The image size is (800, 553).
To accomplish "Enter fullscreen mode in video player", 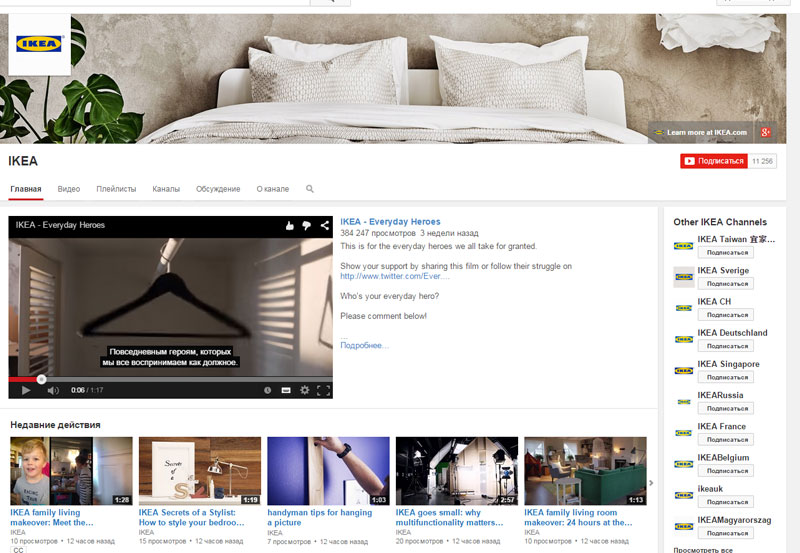I will 323,390.
